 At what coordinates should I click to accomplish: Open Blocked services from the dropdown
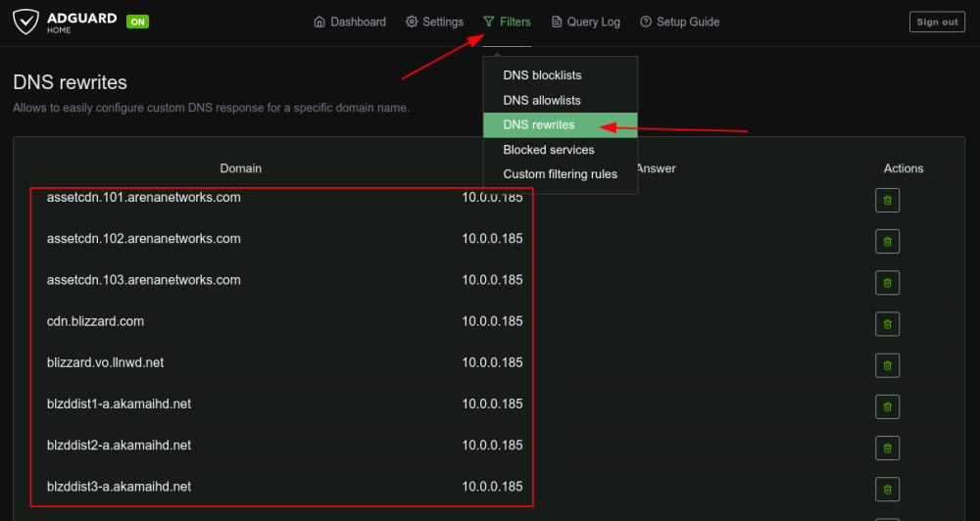[560, 150]
